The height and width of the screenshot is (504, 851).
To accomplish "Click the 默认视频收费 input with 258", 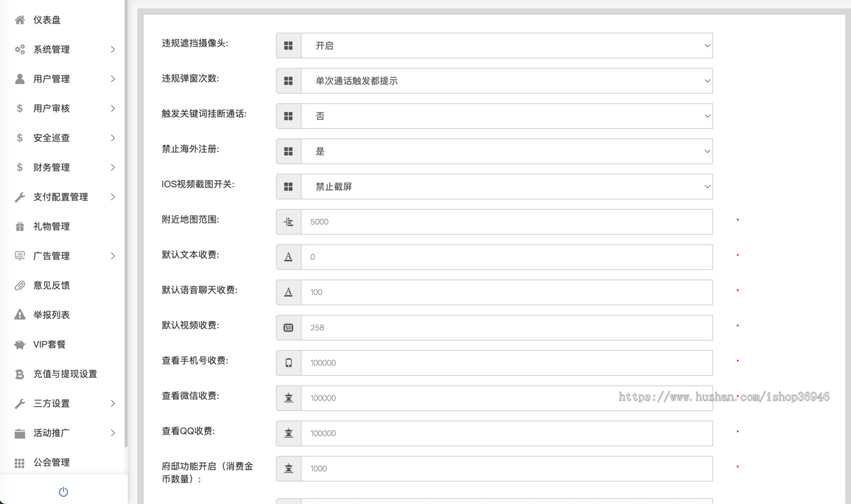I will (x=507, y=327).
